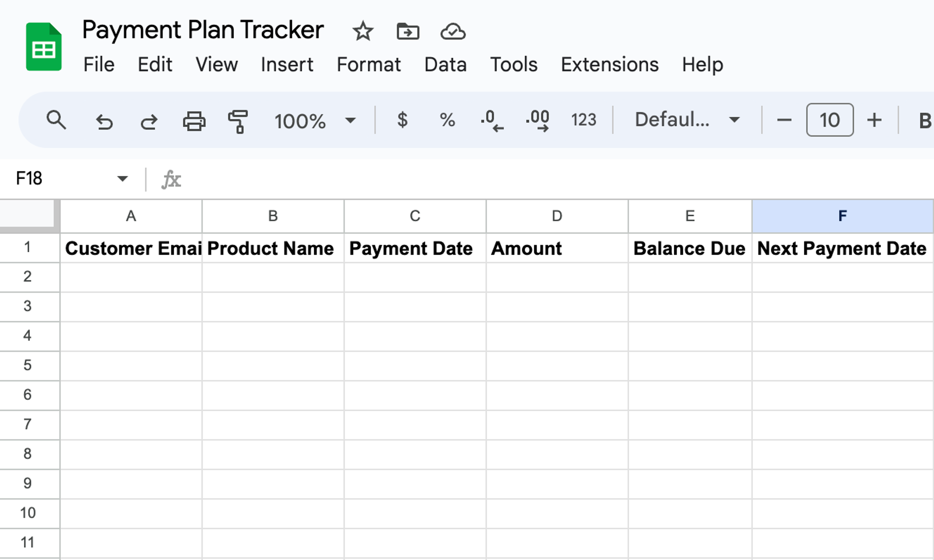Screen dimensions: 934x560
Task: Expand the zoom percentage dropdown
Action: [350, 120]
